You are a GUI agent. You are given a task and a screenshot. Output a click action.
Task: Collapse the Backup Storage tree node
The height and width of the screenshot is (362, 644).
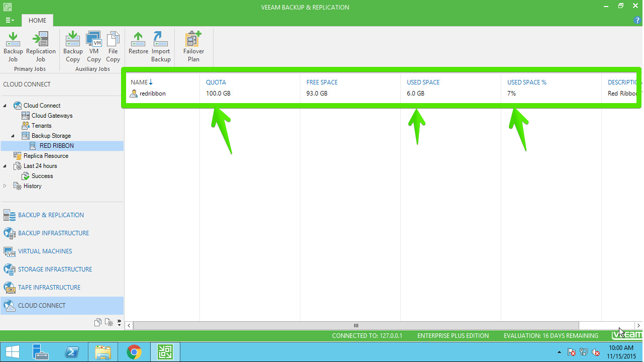point(14,136)
